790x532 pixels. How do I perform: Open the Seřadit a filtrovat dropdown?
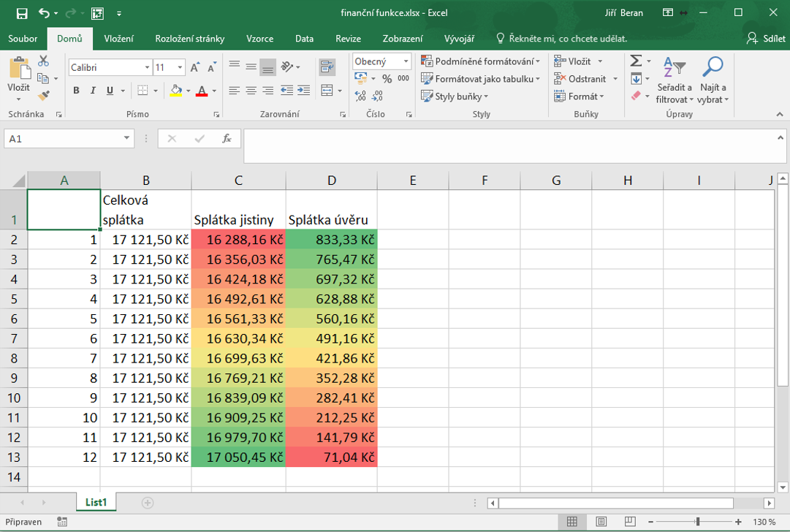tap(674, 80)
